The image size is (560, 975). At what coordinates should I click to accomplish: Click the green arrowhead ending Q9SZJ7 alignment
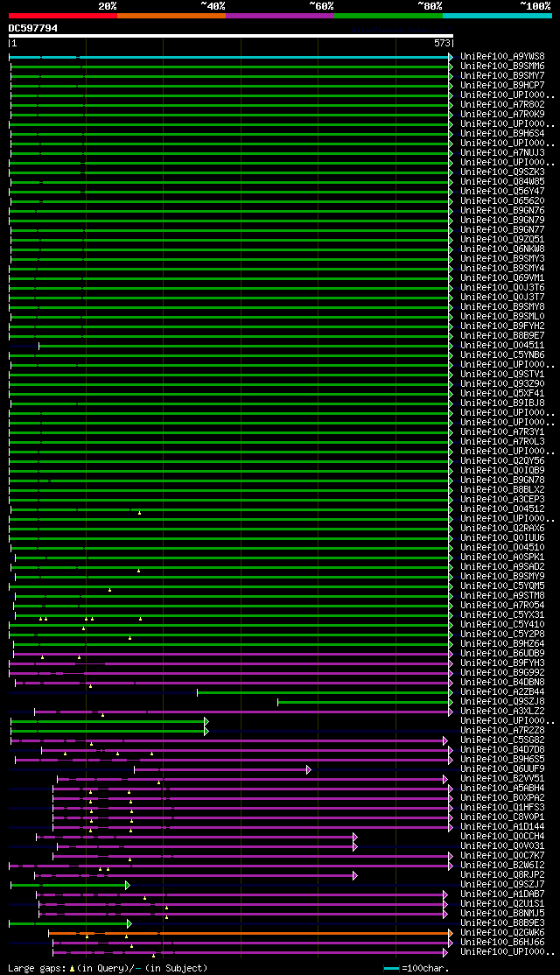pyautogui.click(x=128, y=886)
